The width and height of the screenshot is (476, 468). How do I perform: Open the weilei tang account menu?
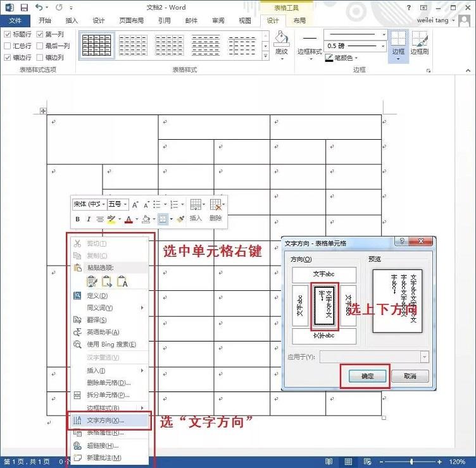coord(435,20)
